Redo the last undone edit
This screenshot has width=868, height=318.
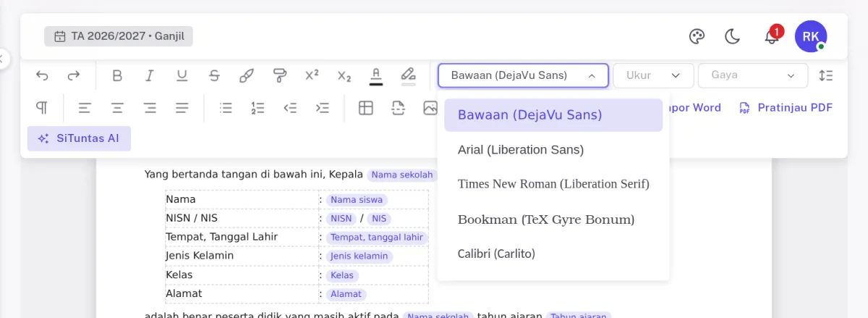tap(74, 75)
